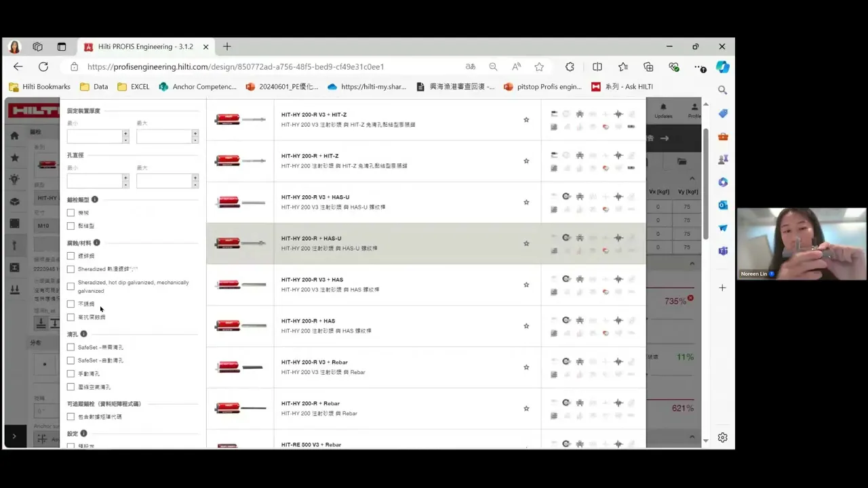Show info tooltip for 清孔 section

click(x=84, y=334)
